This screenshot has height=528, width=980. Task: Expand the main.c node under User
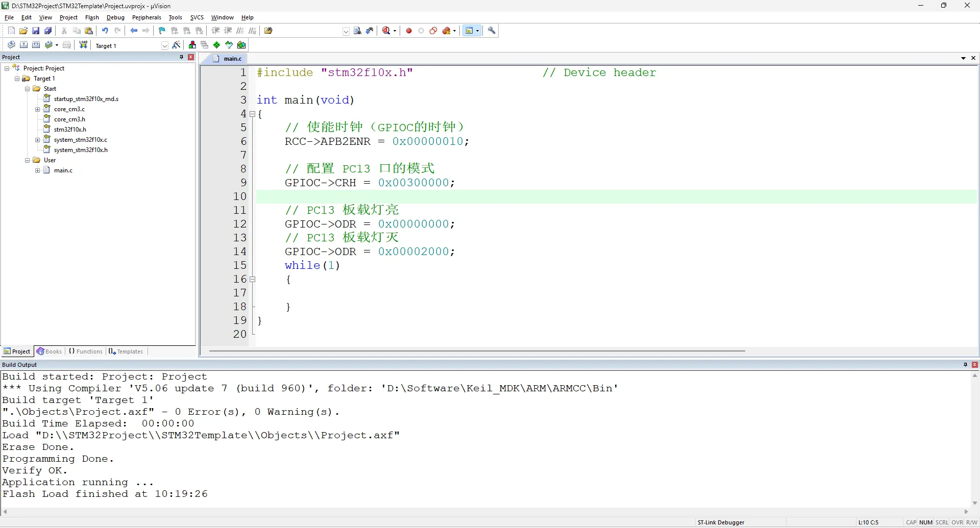(38, 170)
